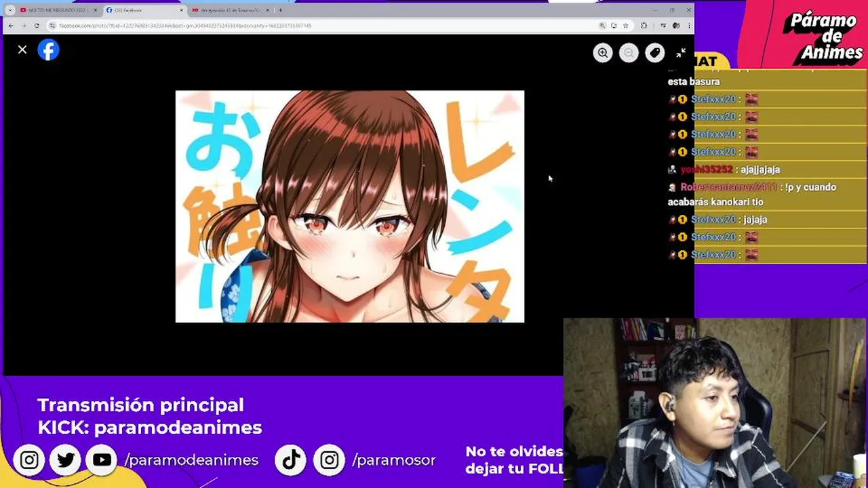Click the first Instagram icon beside Twitter
Screen dimensions: 868x488
[x=29, y=460]
